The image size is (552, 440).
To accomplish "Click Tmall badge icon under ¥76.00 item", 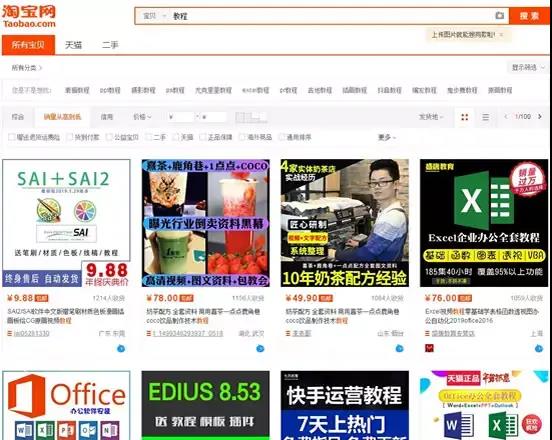I will (429, 348).
